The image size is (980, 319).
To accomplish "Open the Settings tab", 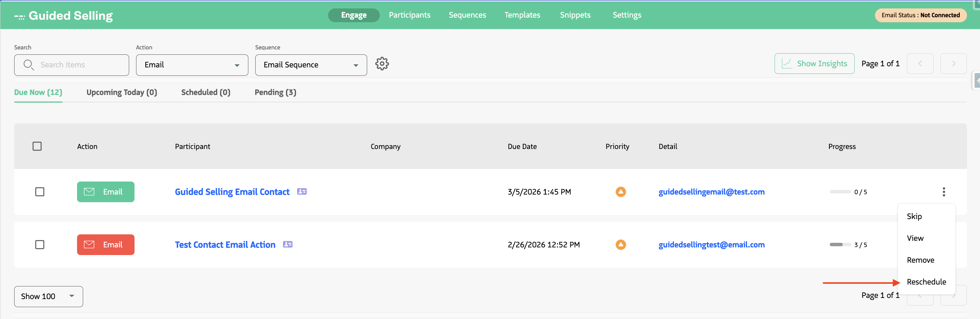I will point(627,15).
